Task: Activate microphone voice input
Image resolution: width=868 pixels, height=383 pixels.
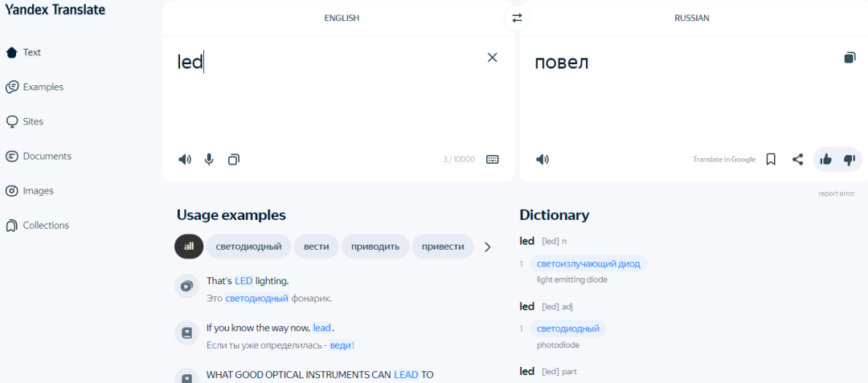Action: [x=209, y=160]
